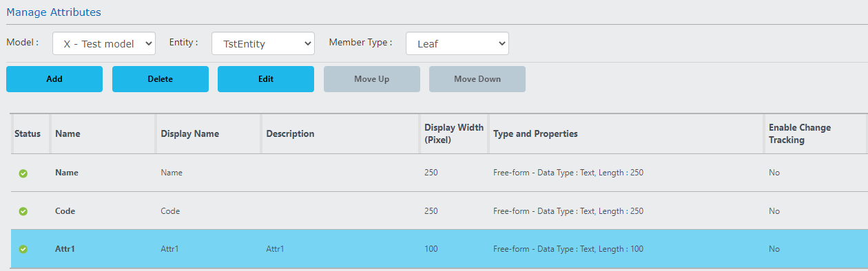
Task: Open the Entity dropdown showing TstEntity
Action: click(263, 43)
